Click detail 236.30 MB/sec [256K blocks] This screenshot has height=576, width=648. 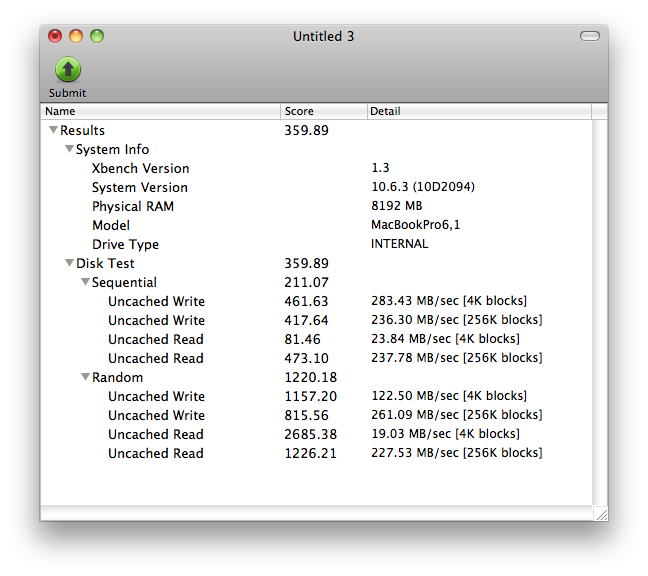[x=457, y=320]
